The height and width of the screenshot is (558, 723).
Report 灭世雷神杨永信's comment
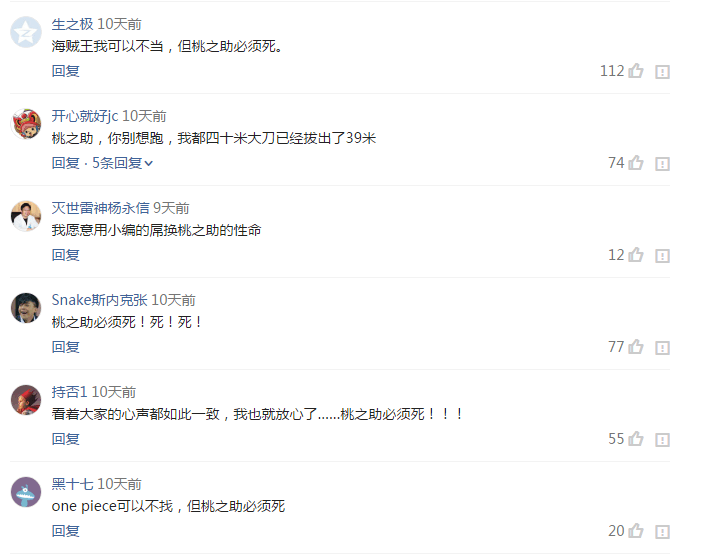(x=662, y=255)
